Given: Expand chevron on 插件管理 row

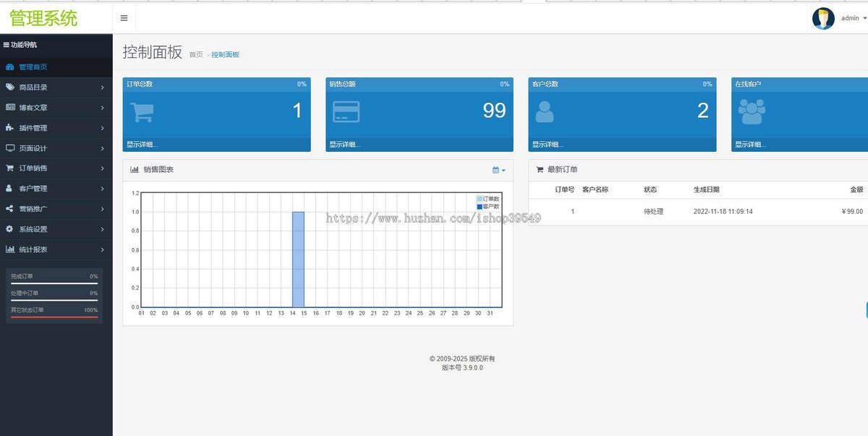Looking at the screenshot, I should [102, 128].
